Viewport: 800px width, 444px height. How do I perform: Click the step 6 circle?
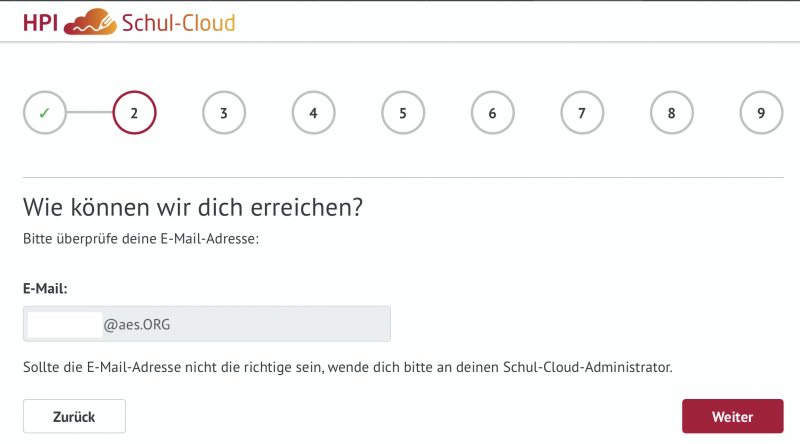point(492,113)
